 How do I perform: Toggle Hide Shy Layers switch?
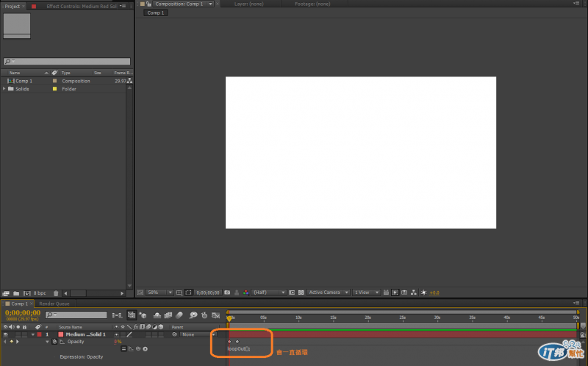157,315
